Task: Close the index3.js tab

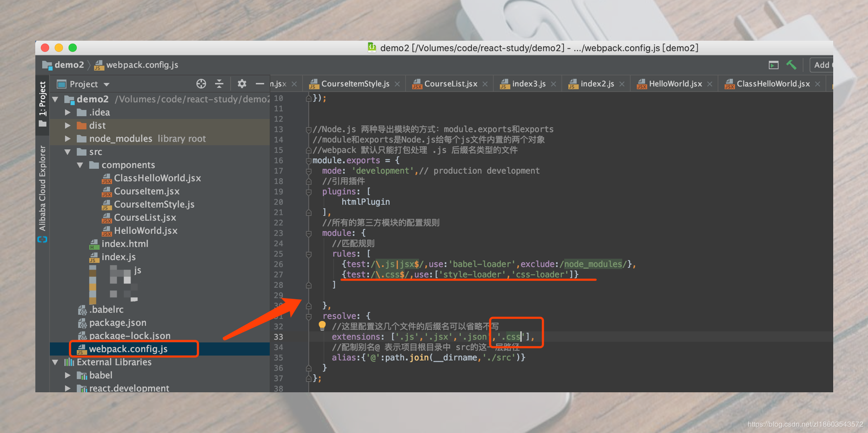Action: [x=553, y=84]
